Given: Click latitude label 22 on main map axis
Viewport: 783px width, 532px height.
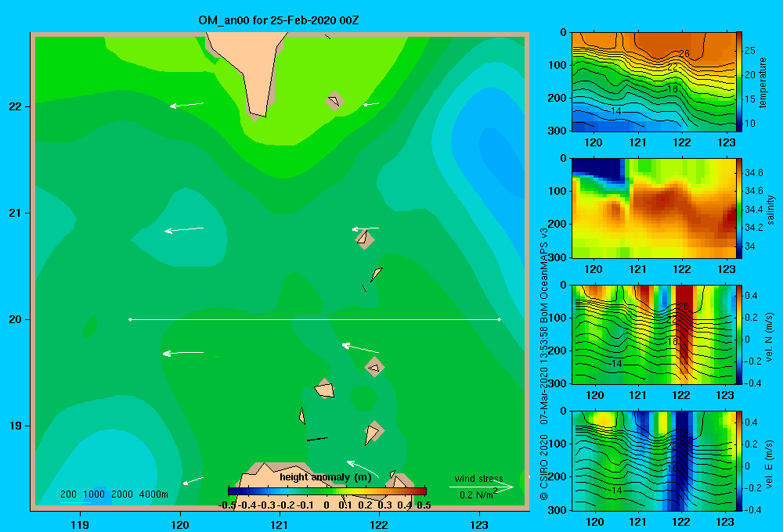Looking at the screenshot, I should point(16,106).
